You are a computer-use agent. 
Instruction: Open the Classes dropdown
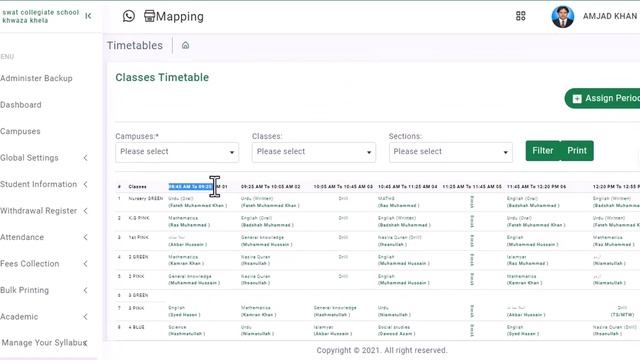point(313,152)
